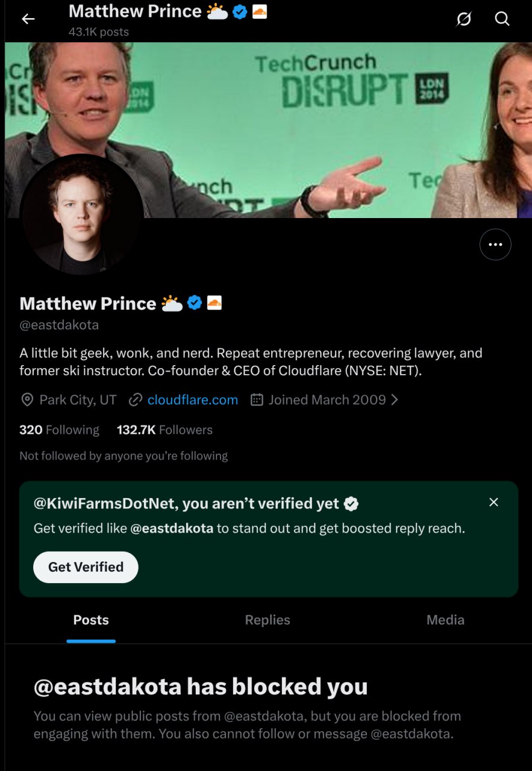Image resolution: width=532 pixels, height=771 pixels.
Task: Switch to the Replies tab
Action: [x=267, y=620]
